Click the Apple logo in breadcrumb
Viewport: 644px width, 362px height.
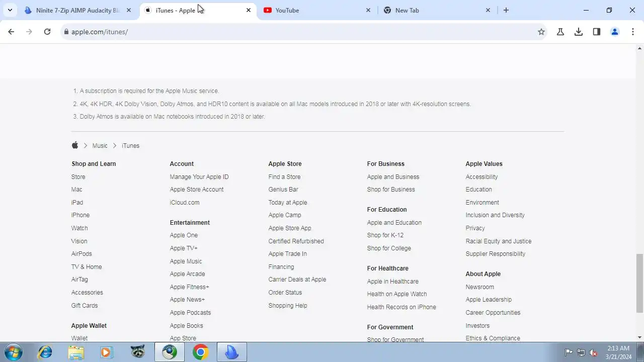[75, 145]
